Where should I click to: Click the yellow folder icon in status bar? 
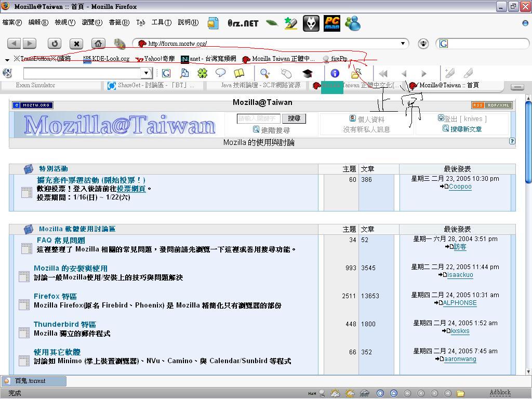coord(460,393)
